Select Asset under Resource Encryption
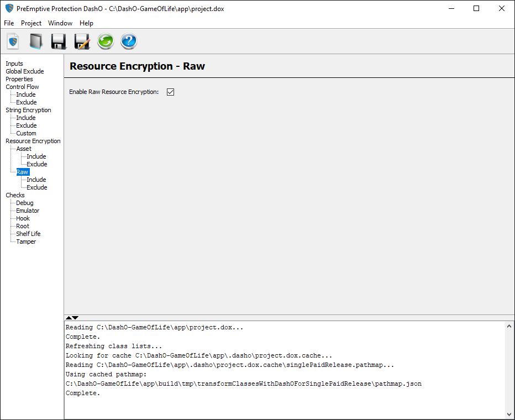Screen dimensions: 515x420 pos(24,149)
